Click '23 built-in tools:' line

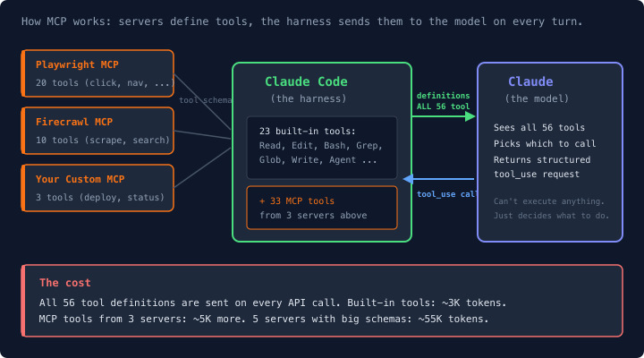coord(307,131)
